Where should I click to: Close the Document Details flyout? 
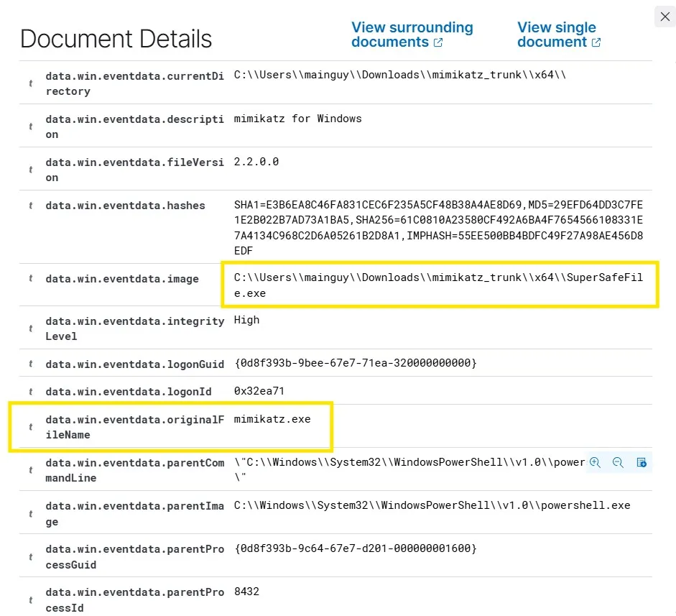click(665, 17)
